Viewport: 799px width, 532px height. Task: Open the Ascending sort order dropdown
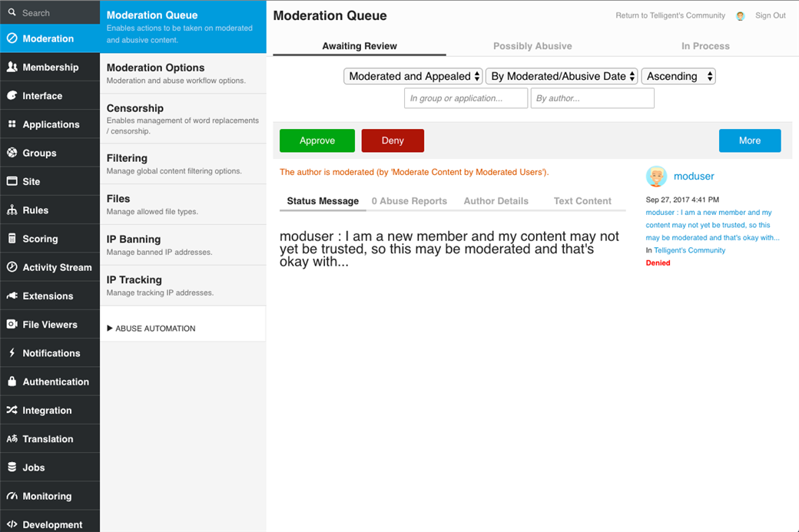[x=678, y=76]
